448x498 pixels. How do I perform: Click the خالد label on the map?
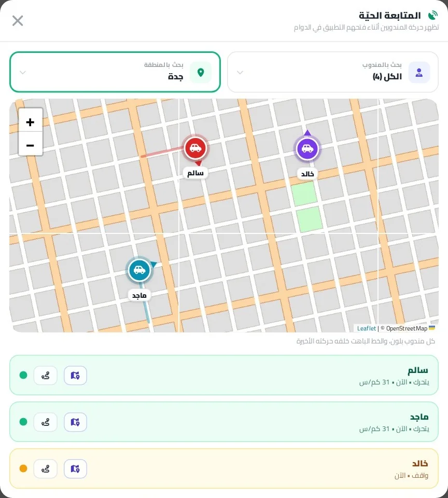click(307, 174)
